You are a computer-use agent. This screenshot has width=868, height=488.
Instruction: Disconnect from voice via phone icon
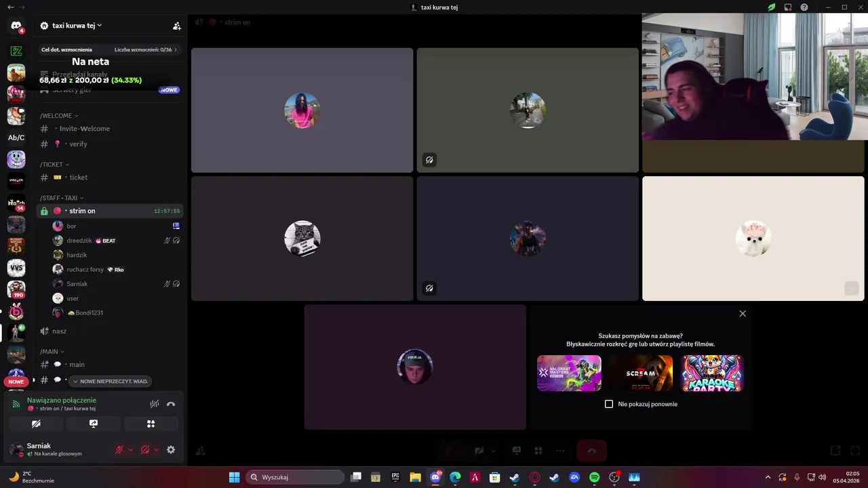[171, 404]
